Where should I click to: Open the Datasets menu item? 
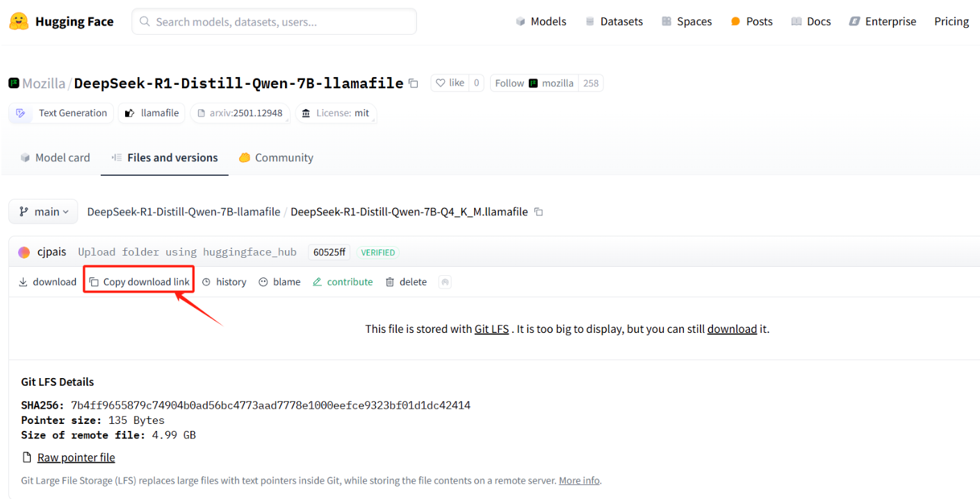[614, 22]
